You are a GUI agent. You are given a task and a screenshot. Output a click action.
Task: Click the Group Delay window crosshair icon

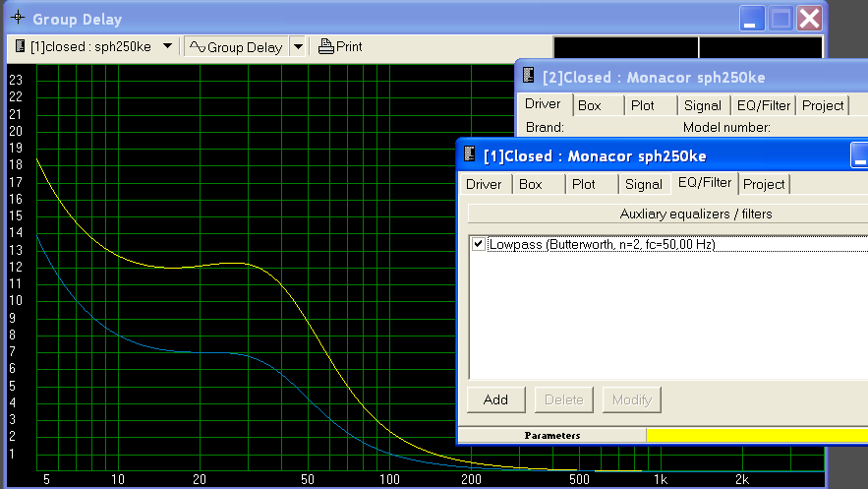(x=18, y=18)
